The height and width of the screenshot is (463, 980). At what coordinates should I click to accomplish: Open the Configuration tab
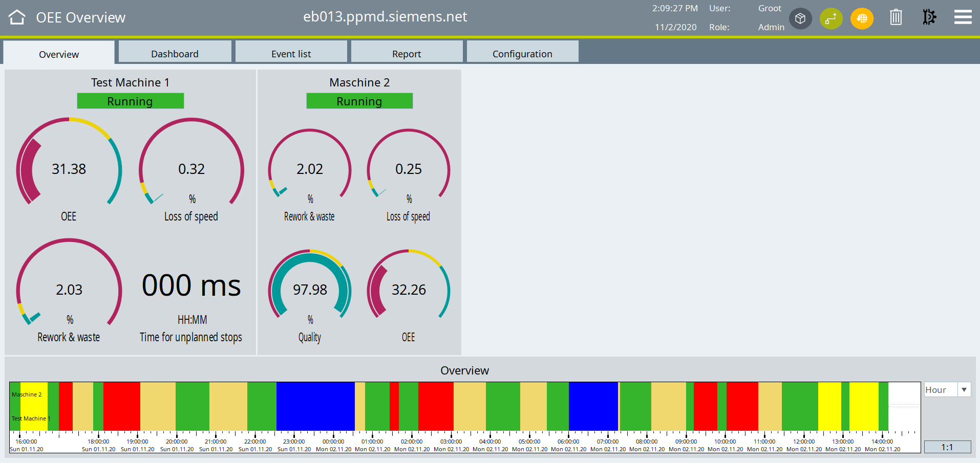pos(522,54)
